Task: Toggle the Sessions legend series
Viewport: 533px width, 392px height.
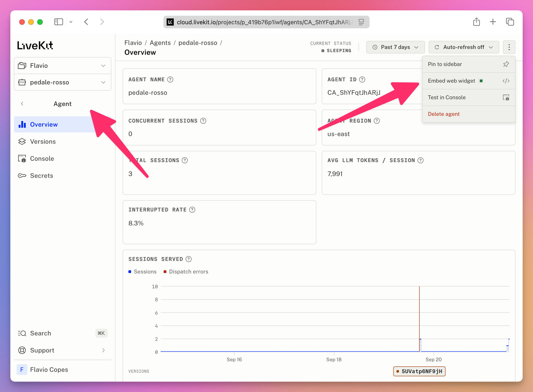Action: pyautogui.click(x=142, y=272)
